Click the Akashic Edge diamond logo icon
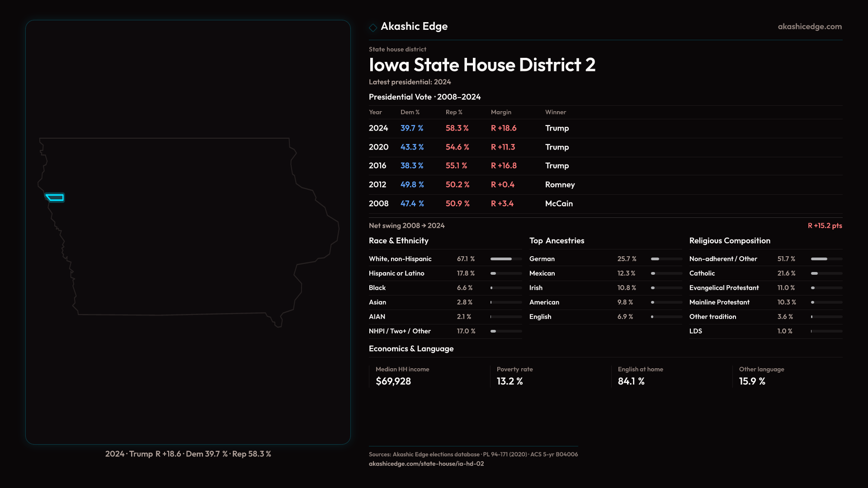This screenshot has width=868, height=488. [x=373, y=28]
